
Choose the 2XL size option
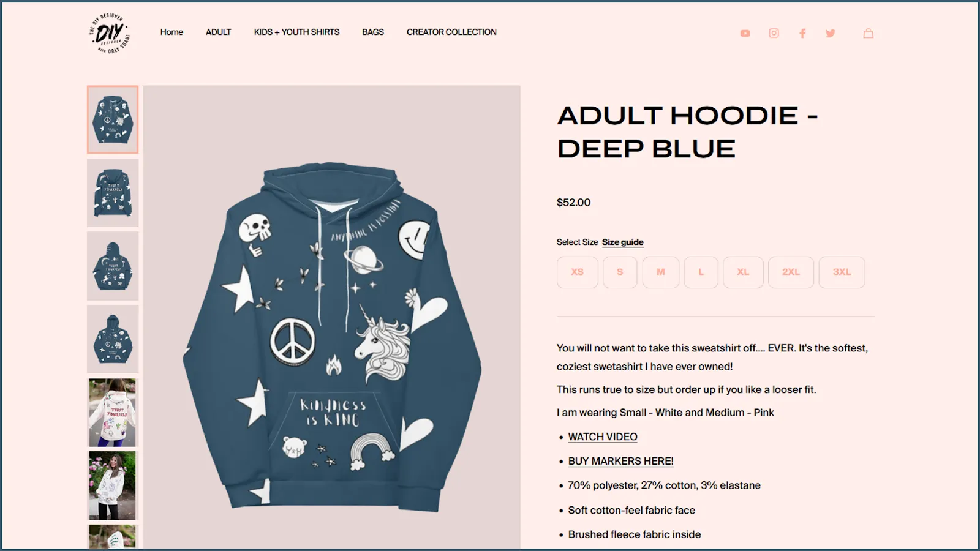[791, 272]
